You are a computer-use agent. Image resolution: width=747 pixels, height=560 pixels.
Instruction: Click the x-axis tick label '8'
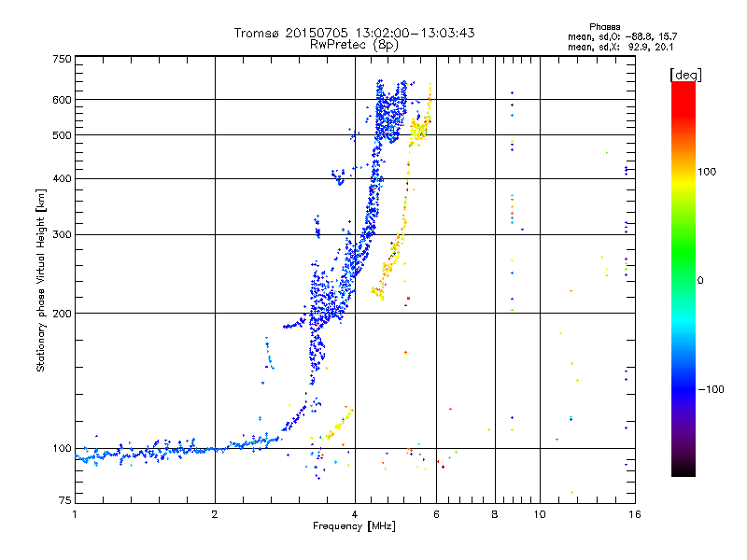pyautogui.click(x=495, y=514)
